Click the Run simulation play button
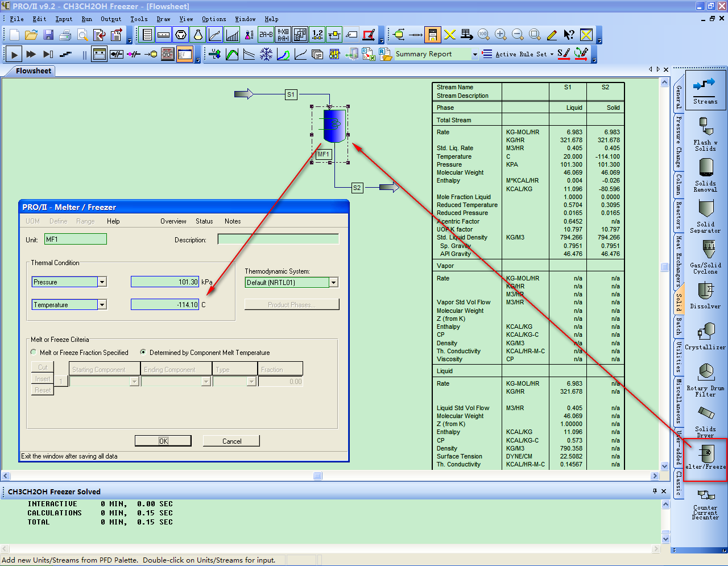 14,55
